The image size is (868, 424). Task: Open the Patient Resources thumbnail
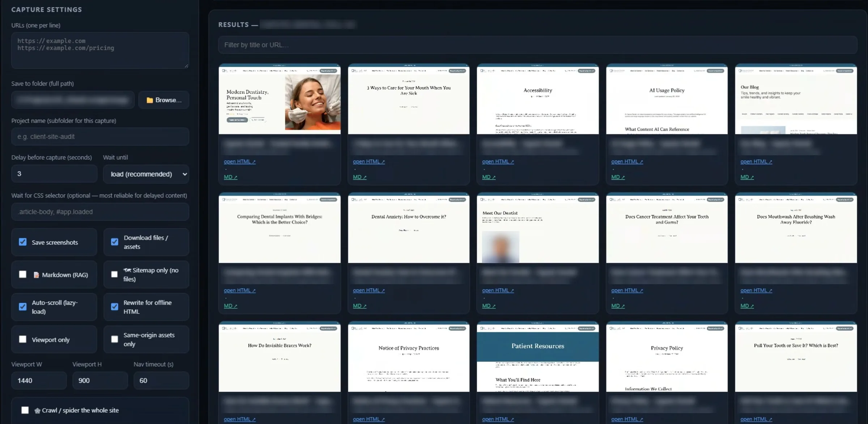538,356
